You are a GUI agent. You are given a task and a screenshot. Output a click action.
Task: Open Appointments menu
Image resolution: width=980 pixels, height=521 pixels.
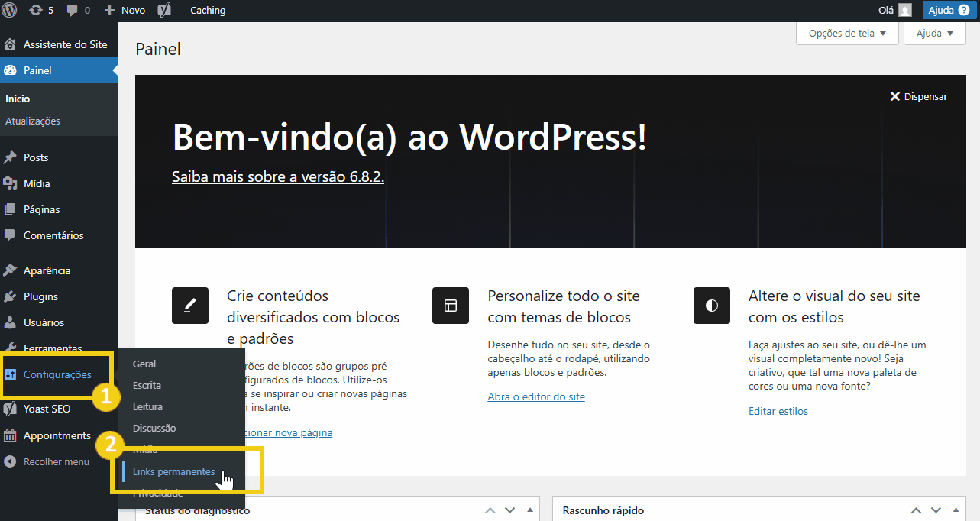59,435
